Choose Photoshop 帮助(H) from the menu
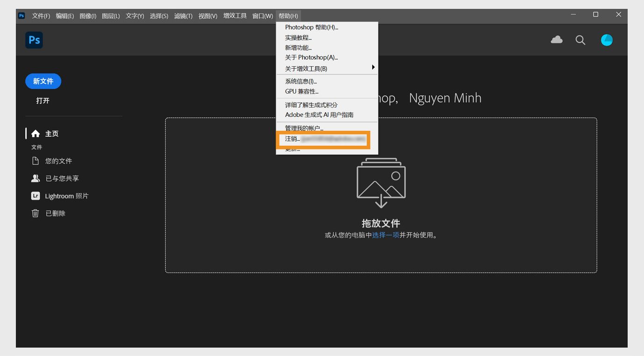 tap(327, 27)
